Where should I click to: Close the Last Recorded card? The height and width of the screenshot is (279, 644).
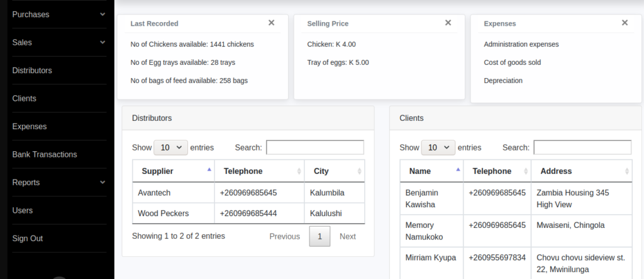tap(271, 23)
